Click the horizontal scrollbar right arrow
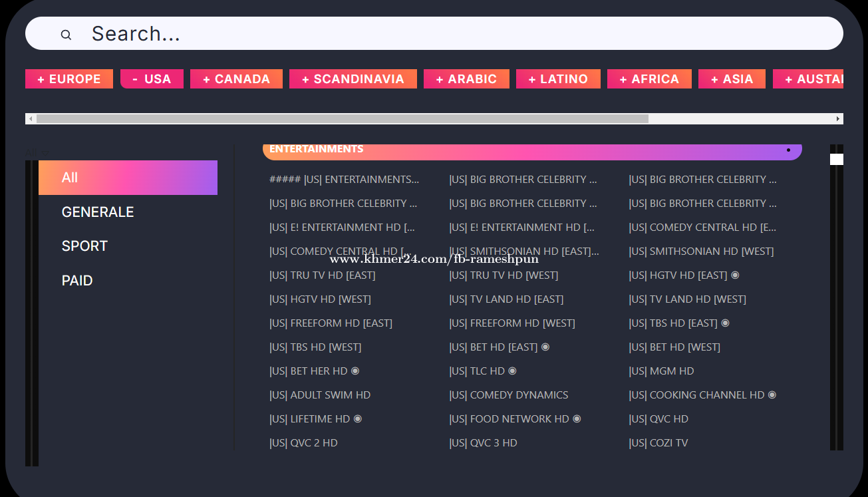 (x=838, y=118)
